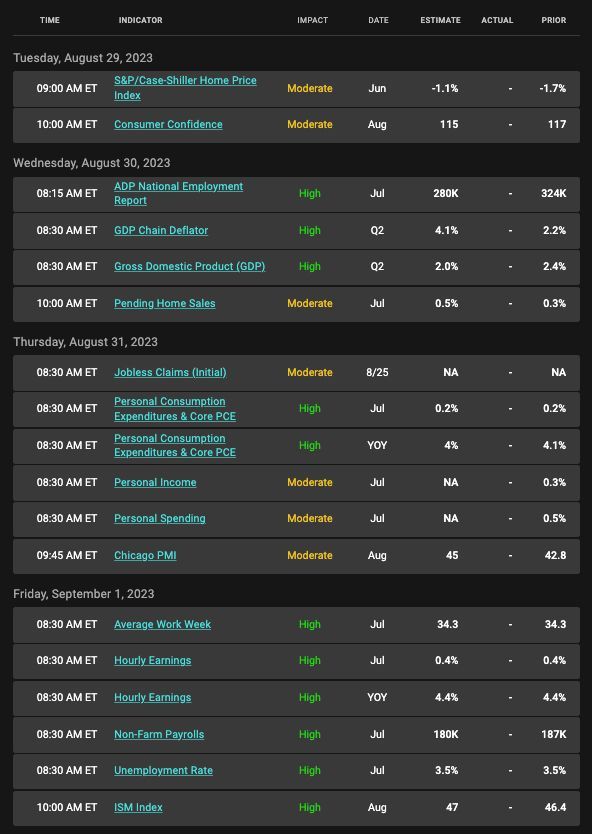This screenshot has height=834, width=592.
Task: Open the Personal Income link
Action: pos(155,482)
